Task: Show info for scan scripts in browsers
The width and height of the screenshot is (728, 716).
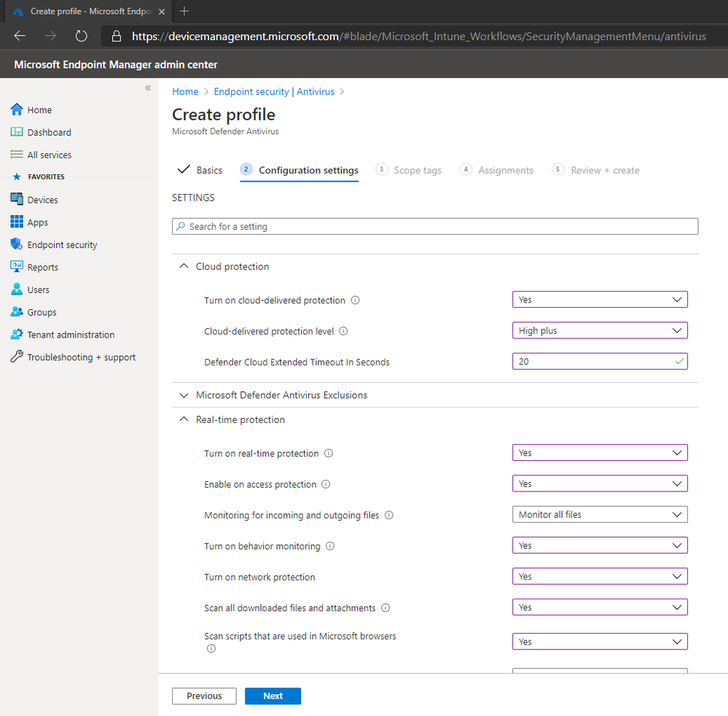Action: [x=211, y=649]
